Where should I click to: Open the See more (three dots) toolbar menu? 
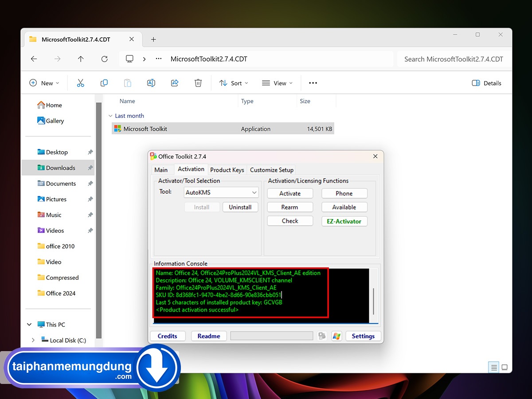pos(313,83)
